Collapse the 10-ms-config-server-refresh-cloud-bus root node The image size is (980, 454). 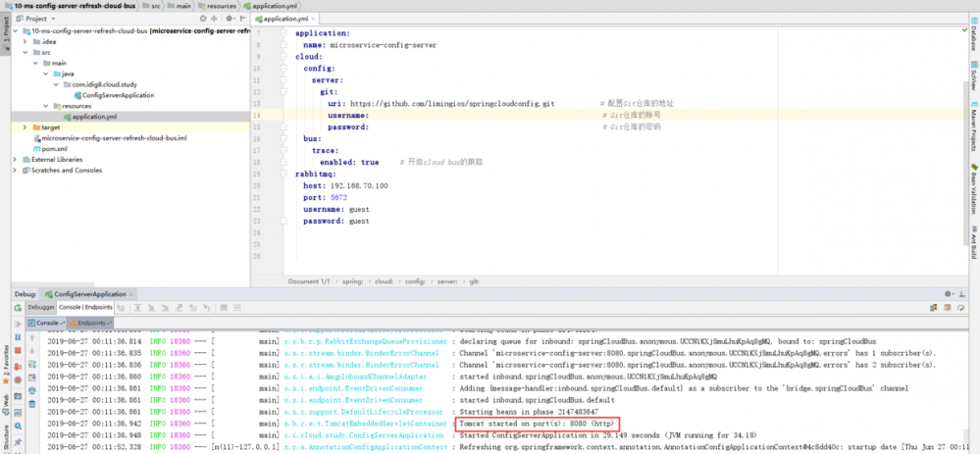tap(17, 31)
